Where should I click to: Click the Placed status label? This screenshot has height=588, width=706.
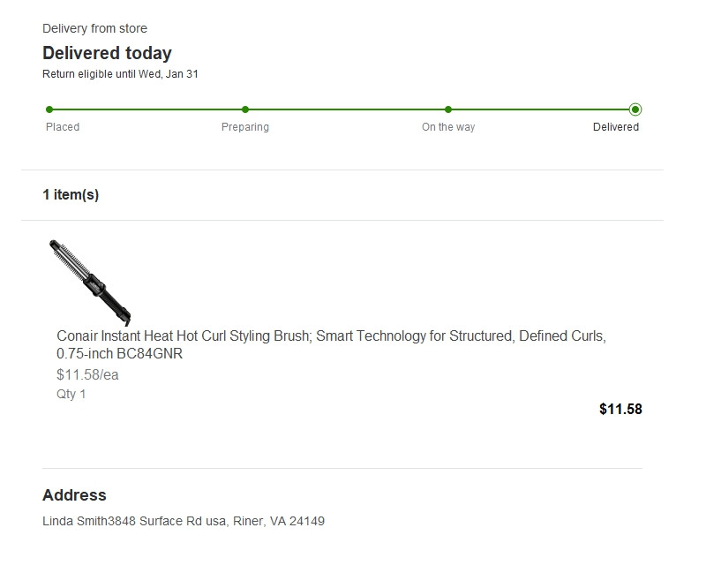[63, 127]
